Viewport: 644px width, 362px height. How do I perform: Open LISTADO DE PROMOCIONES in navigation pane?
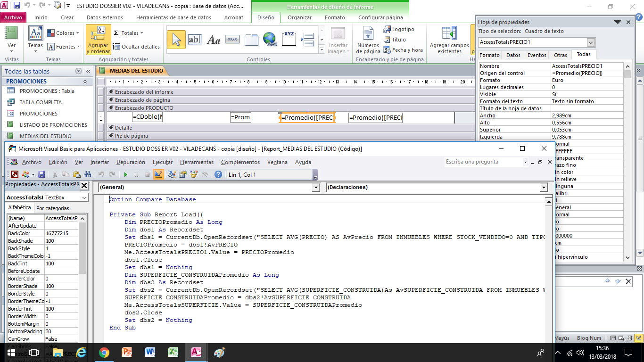(53, 125)
